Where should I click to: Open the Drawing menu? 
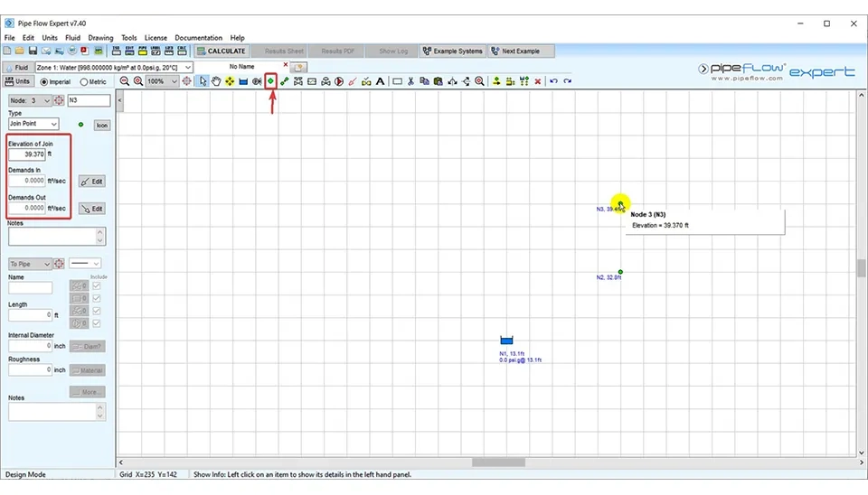100,38
